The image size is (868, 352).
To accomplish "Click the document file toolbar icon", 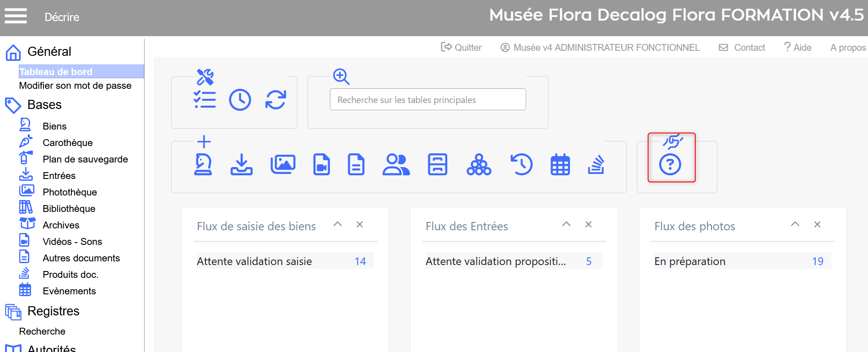I will tap(356, 165).
